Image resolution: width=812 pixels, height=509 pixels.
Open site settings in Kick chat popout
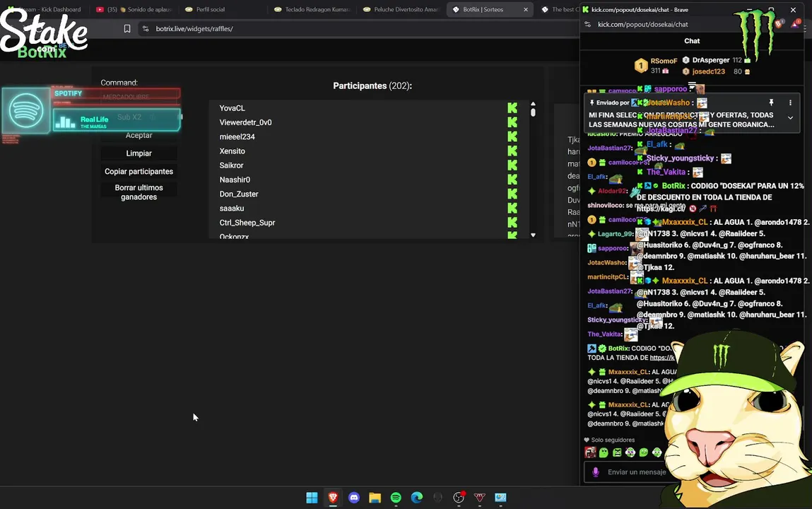coord(587,24)
